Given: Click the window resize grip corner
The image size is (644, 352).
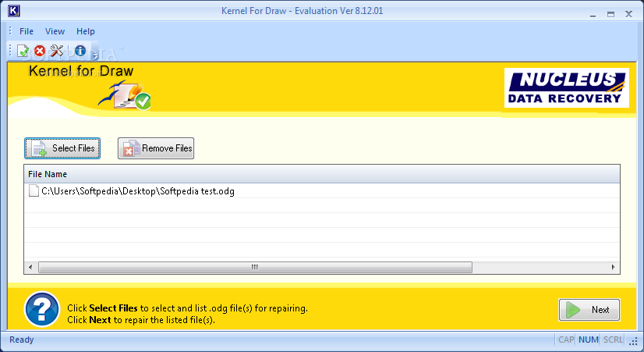Looking at the screenshot, I should coord(634,341).
